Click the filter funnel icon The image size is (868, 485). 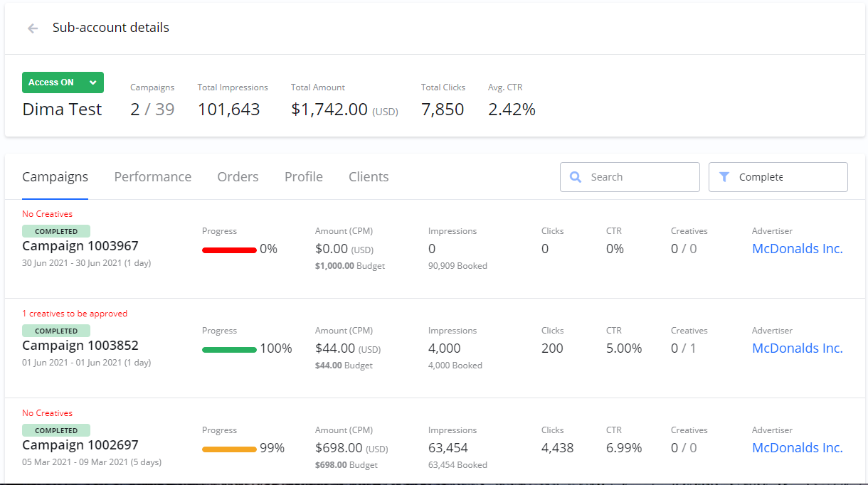click(x=724, y=177)
